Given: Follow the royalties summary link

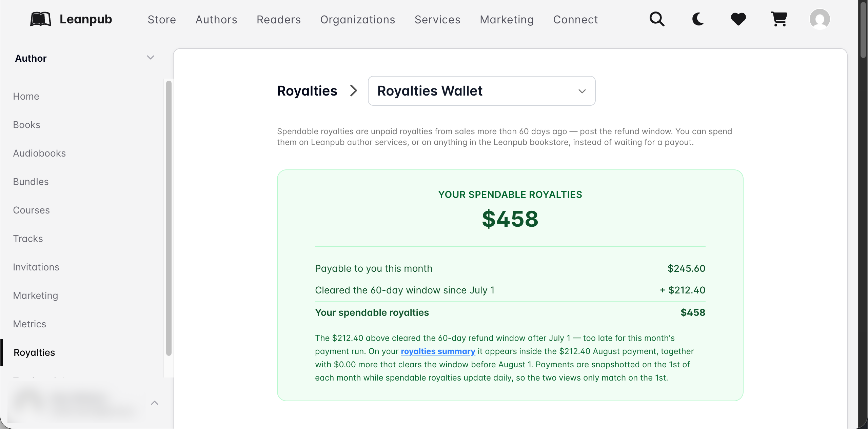Looking at the screenshot, I should point(438,351).
